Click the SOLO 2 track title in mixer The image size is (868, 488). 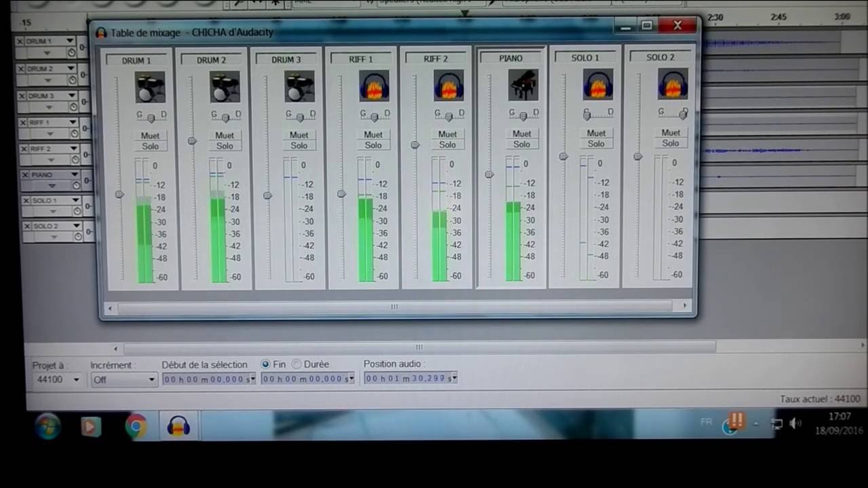(660, 58)
